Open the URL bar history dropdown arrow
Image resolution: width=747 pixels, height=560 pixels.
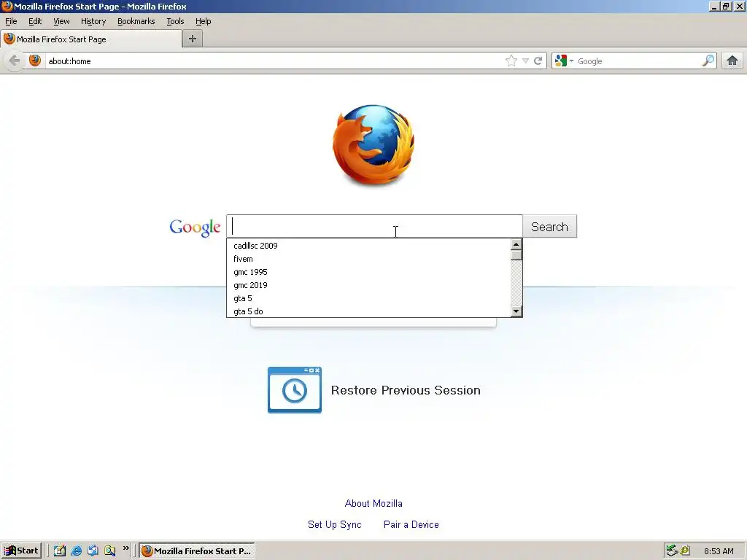coord(525,61)
